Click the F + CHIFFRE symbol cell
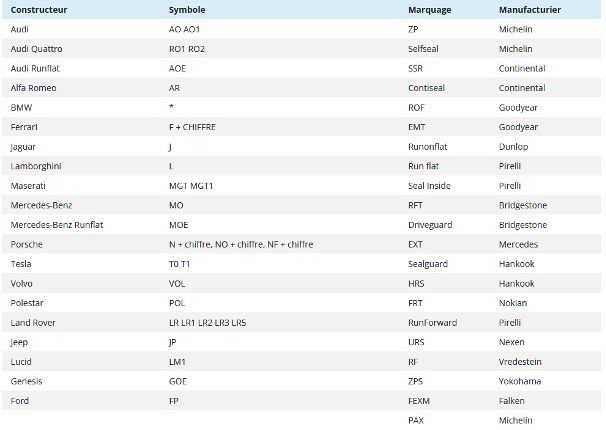 (x=192, y=127)
